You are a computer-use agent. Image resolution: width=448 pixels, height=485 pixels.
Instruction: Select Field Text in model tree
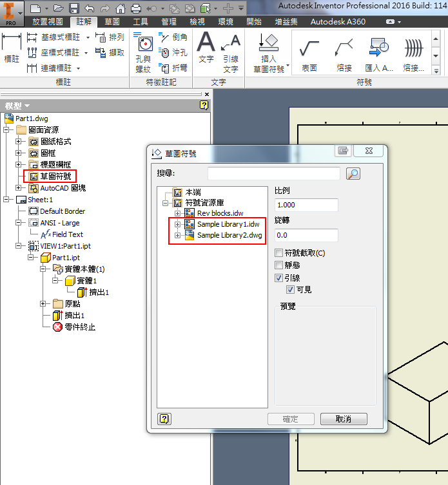point(62,234)
